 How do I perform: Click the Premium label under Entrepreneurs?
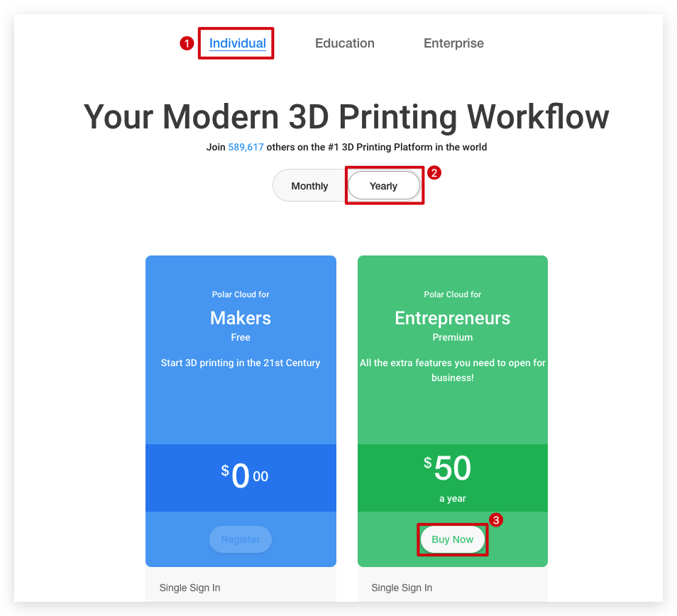point(453,337)
